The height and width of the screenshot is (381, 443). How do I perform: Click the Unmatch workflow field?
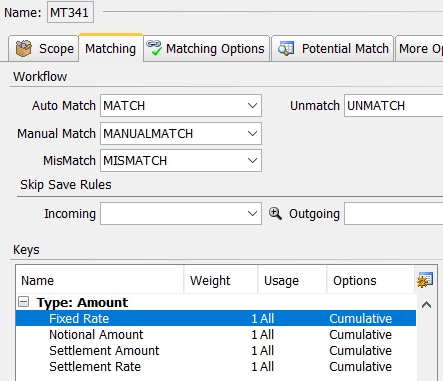coord(393,106)
